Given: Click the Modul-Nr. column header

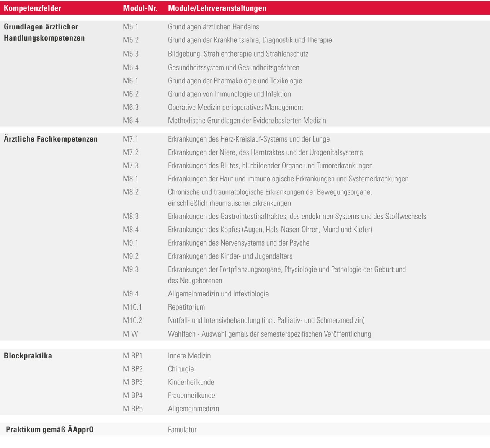Looking at the screenshot, I should (140, 8).
